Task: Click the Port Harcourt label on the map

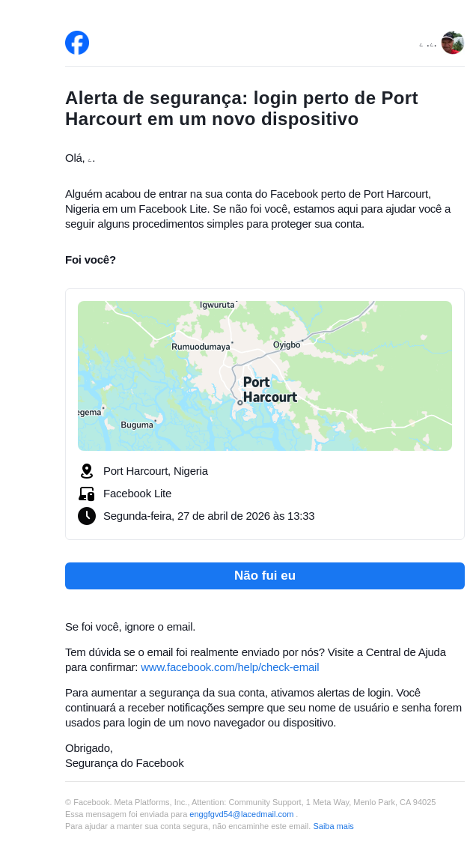Action: pos(269,389)
